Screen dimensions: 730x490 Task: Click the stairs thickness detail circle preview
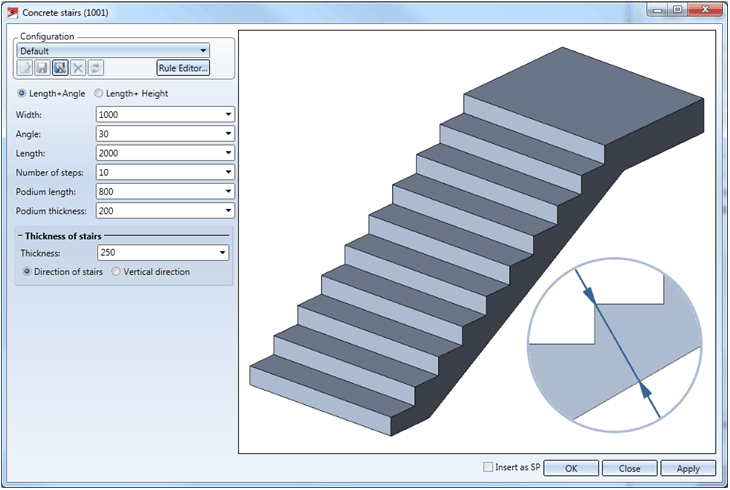pos(615,345)
